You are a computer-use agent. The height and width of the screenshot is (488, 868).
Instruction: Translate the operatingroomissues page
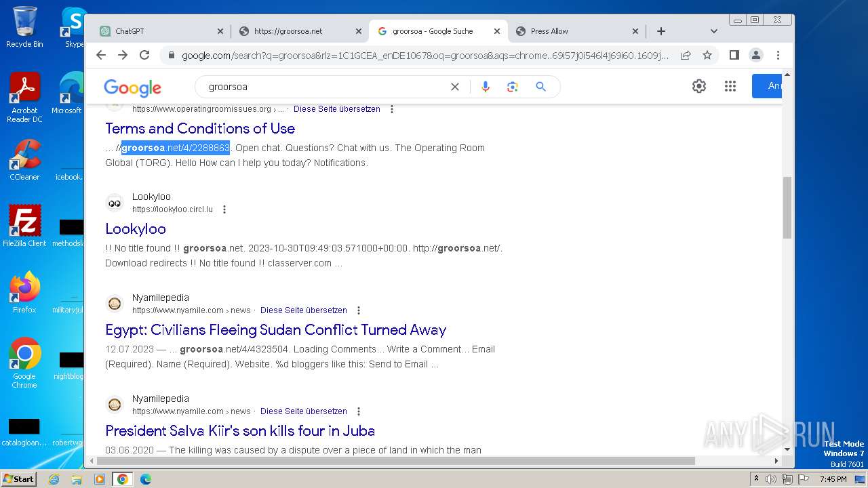[x=337, y=108]
